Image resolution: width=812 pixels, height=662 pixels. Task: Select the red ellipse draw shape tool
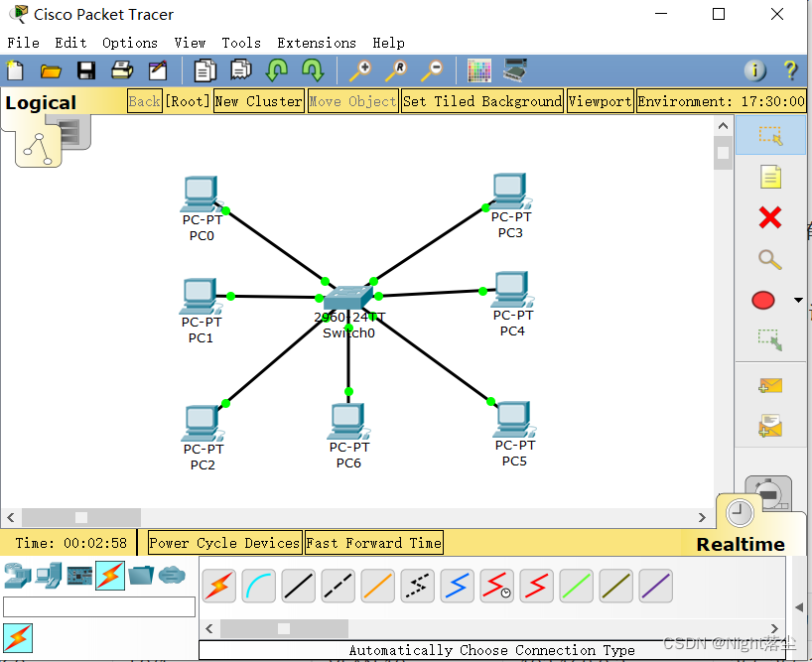click(x=762, y=300)
